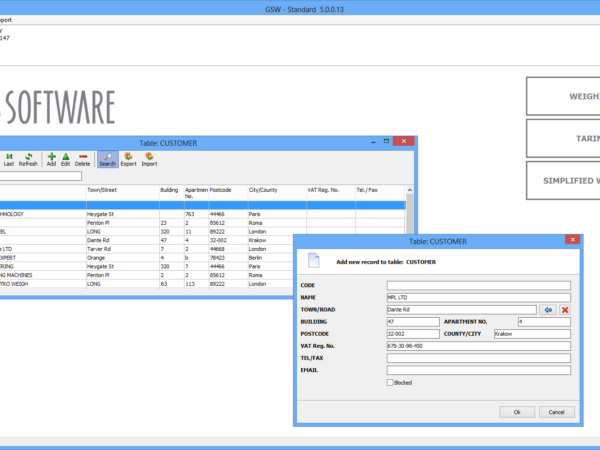Sort by Town/Street column header
Image resolution: width=600 pixels, height=450 pixels.
click(x=122, y=193)
